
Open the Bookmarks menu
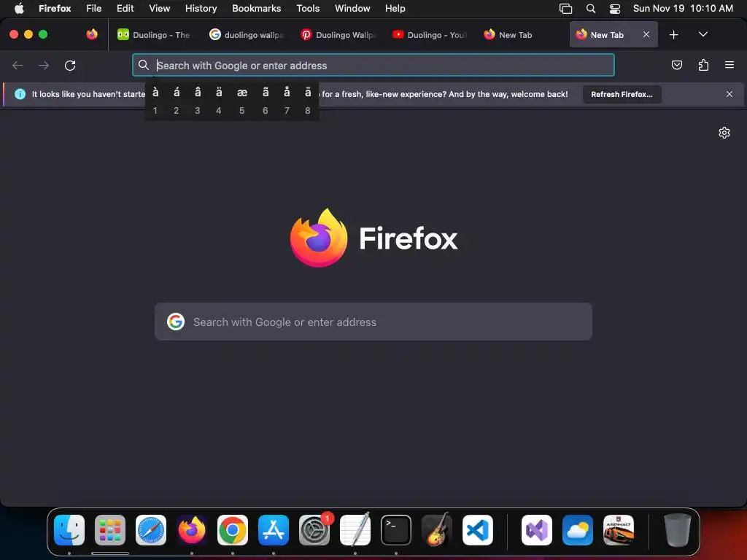click(x=256, y=8)
